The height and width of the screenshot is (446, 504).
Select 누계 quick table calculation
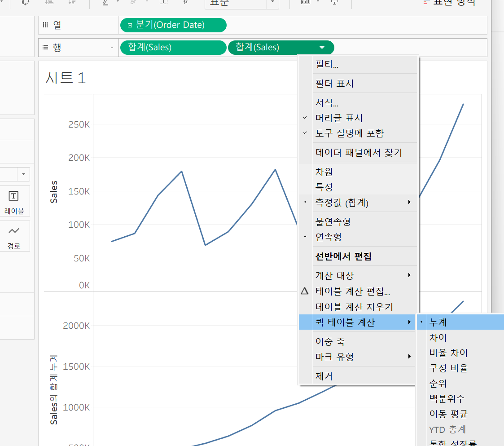tap(460, 322)
